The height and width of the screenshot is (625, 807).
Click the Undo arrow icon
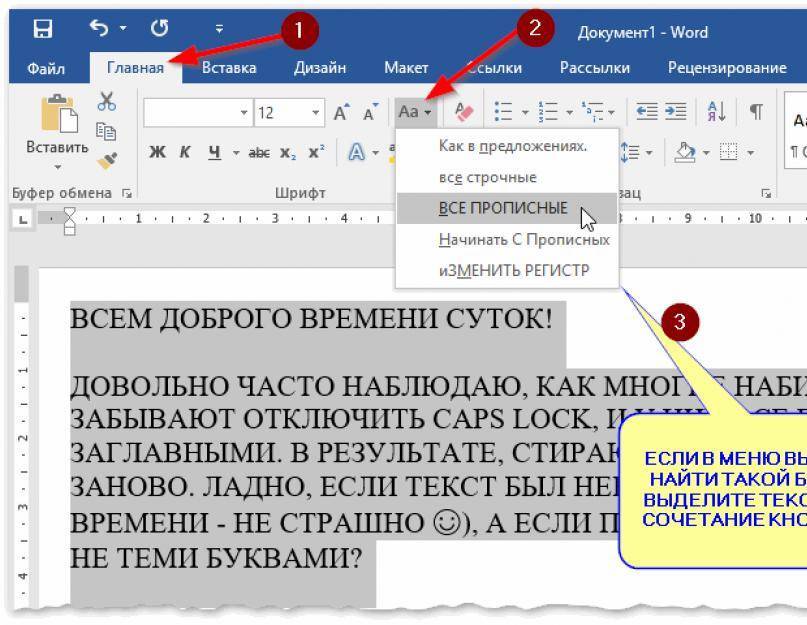tap(98, 30)
